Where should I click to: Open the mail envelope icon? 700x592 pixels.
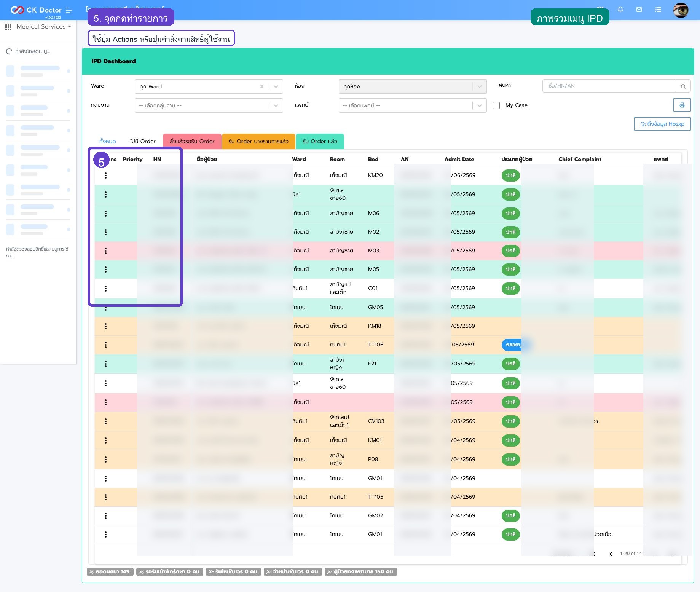click(x=639, y=10)
